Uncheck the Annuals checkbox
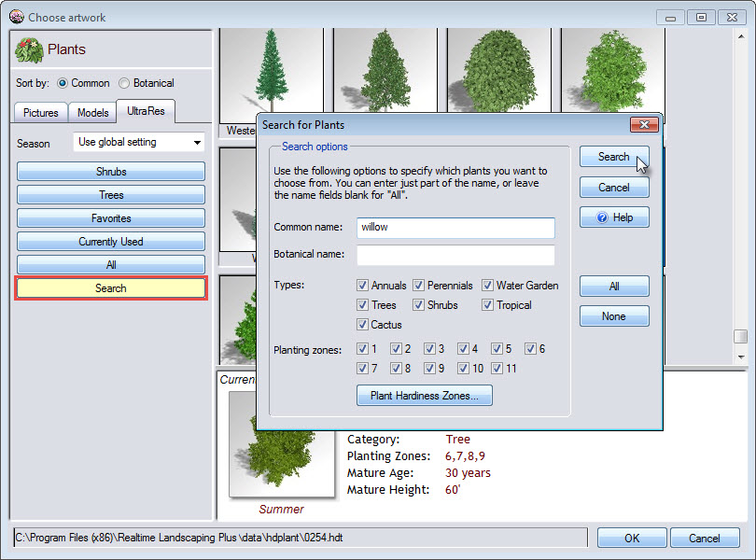The width and height of the screenshot is (756, 560). pyautogui.click(x=362, y=285)
